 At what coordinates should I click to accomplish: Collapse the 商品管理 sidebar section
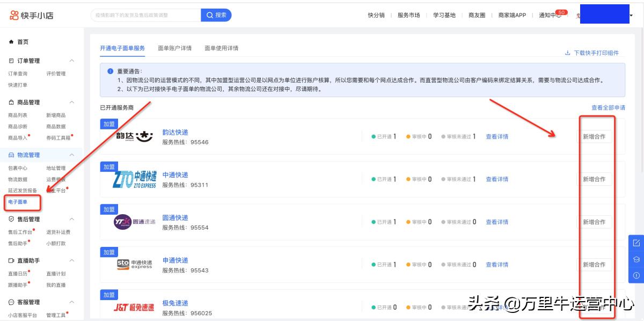point(72,102)
